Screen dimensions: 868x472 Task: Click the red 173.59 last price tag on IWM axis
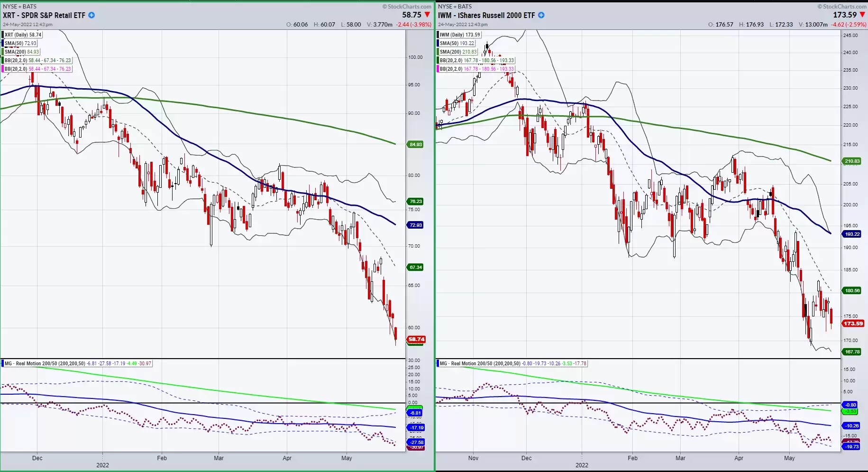pos(853,324)
